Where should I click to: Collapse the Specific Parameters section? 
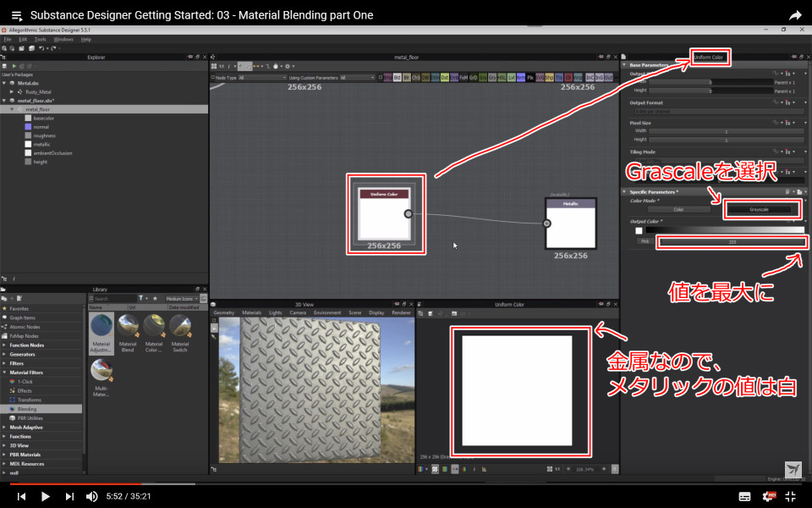point(624,192)
